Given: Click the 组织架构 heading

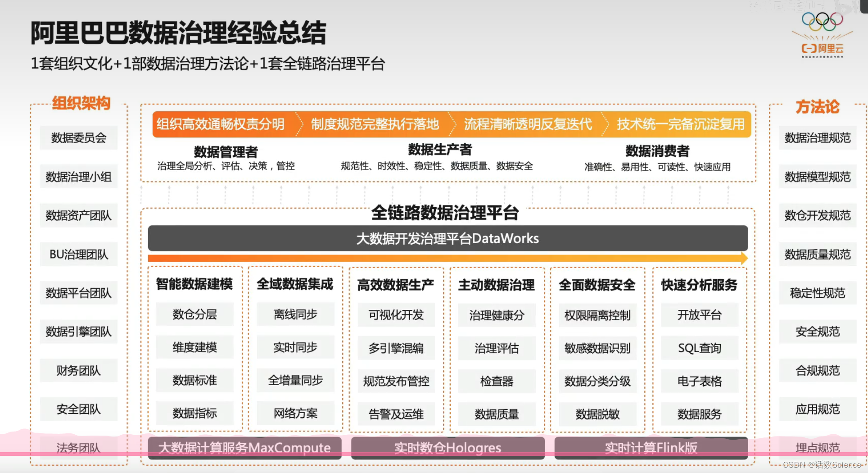Looking at the screenshot, I should 81,103.
